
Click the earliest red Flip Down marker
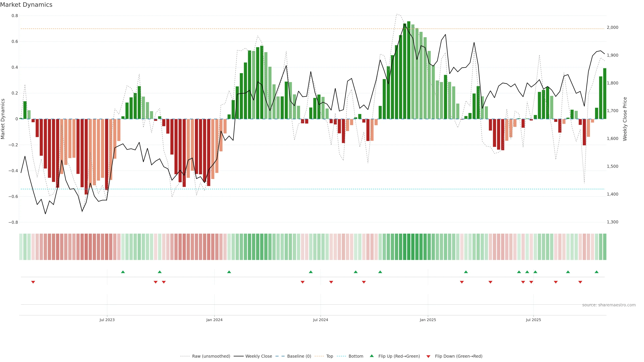(x=33, y=282)
